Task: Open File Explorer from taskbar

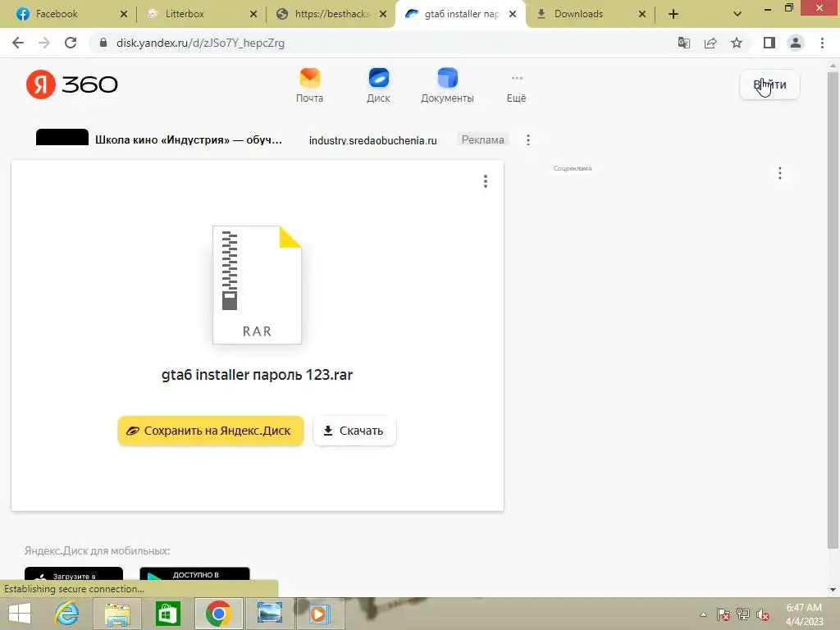Action: click(117, 614)
